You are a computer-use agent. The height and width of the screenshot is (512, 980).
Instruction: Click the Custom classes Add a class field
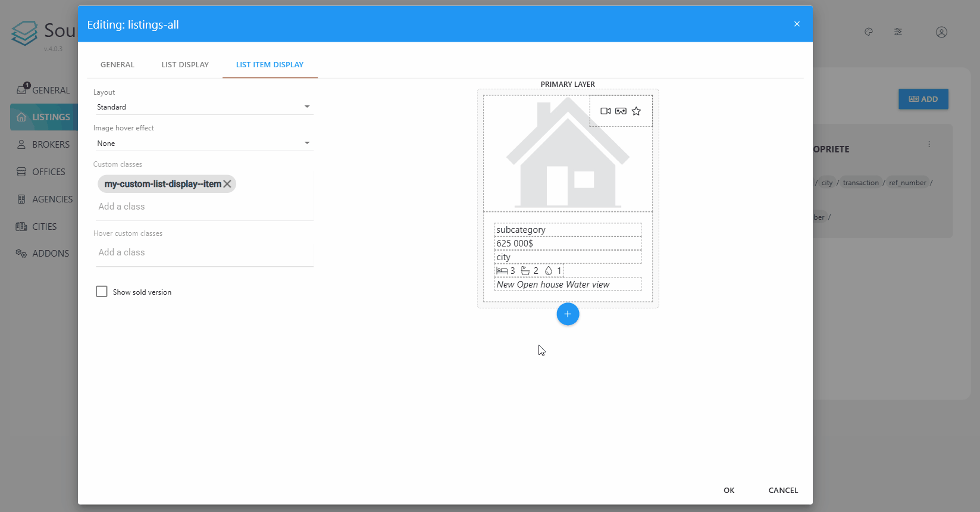click(203, 207)
